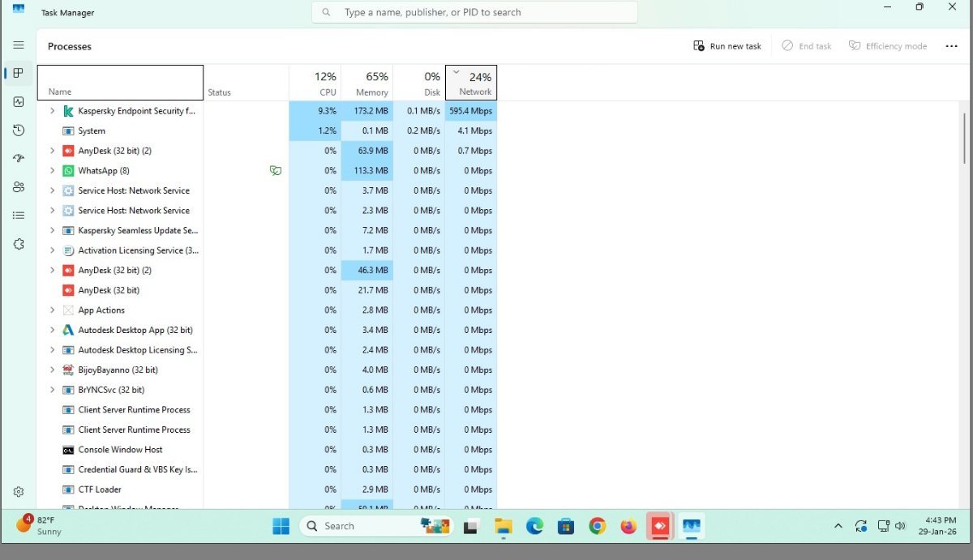Click the efficiency mode leaf on WhatsApp row
The width and height of the screenshot is (973, 560).
tap(276, 171)
